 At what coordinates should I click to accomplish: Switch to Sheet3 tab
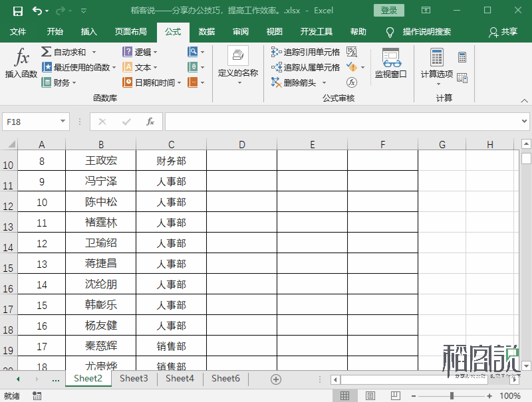pyautogui.click(x=134, y=378)
